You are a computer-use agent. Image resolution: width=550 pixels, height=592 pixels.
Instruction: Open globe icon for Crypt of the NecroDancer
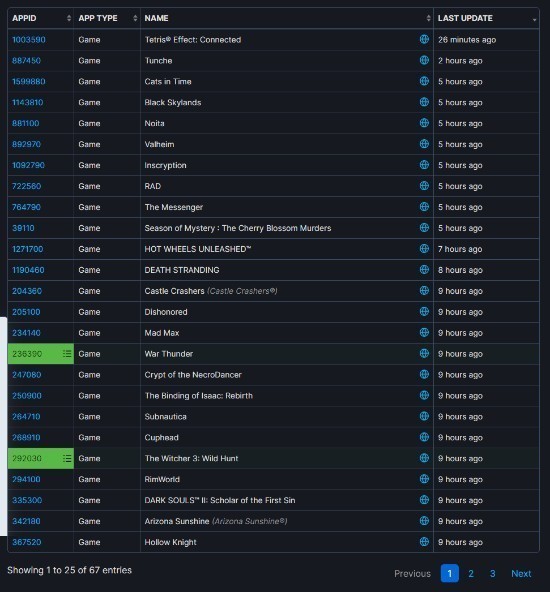coord(424,375)
